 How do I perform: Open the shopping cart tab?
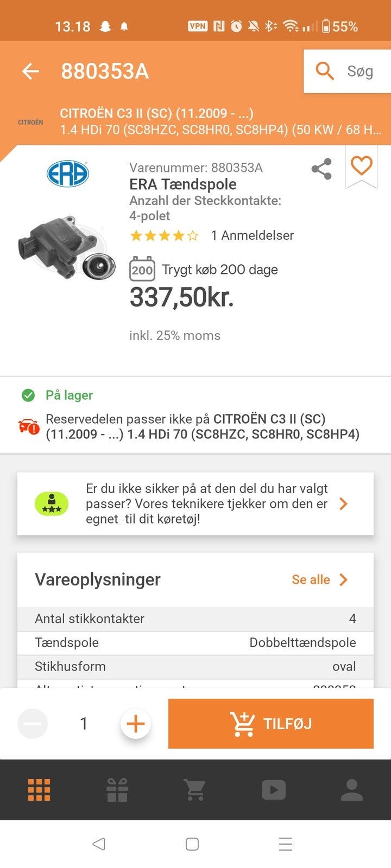click(x=195, y=790)
